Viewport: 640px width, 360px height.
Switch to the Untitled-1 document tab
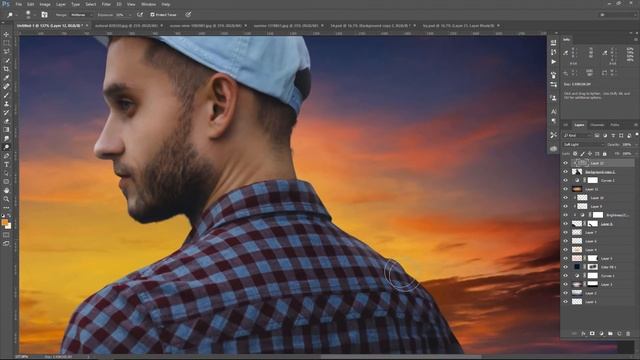(49, 25)
